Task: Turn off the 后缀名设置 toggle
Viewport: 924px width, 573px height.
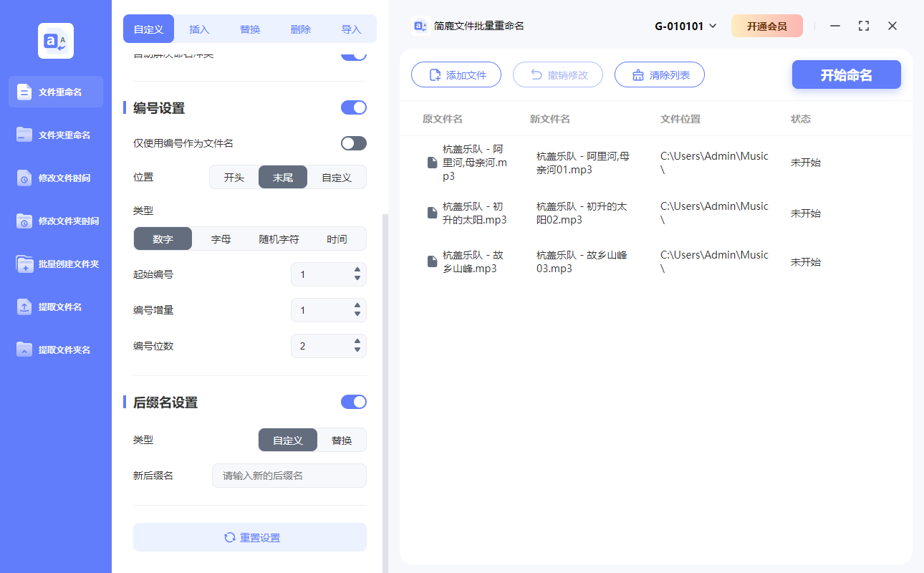Action: click(353, 402)
